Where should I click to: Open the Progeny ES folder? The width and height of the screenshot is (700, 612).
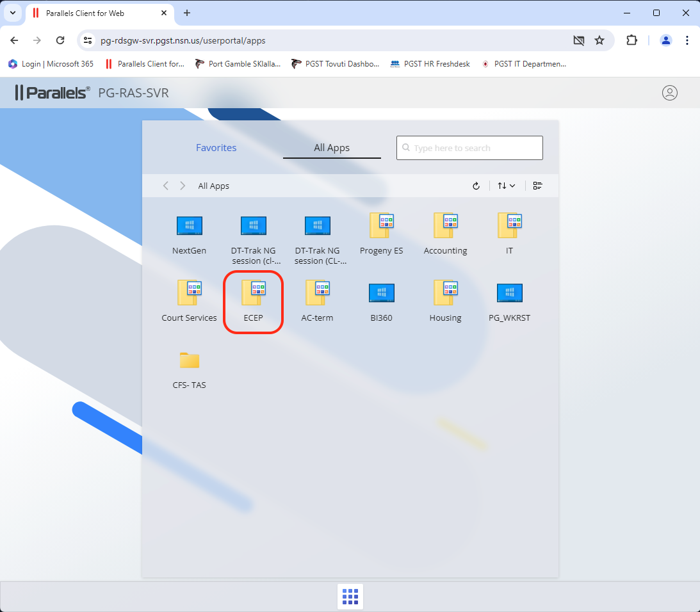[381, 234]
